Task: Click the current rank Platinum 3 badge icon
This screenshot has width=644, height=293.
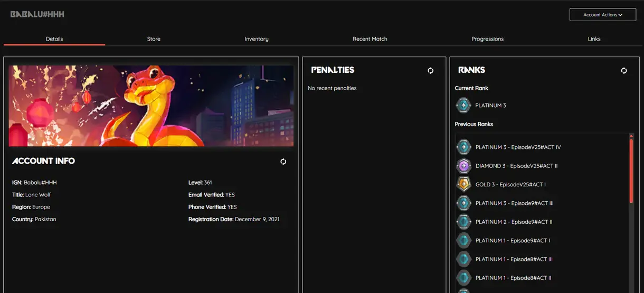Action: (x=463, y=105)
